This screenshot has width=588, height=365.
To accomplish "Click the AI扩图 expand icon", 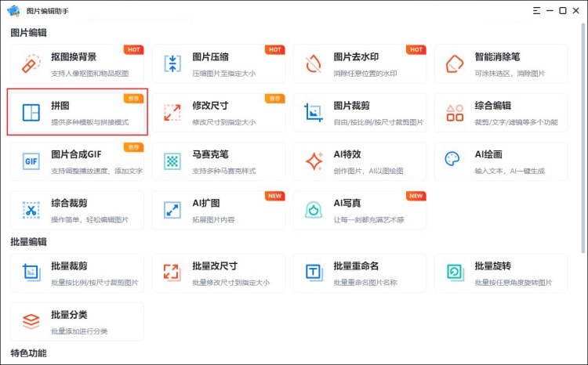I will pyautogui.click(x=172, y=210).
